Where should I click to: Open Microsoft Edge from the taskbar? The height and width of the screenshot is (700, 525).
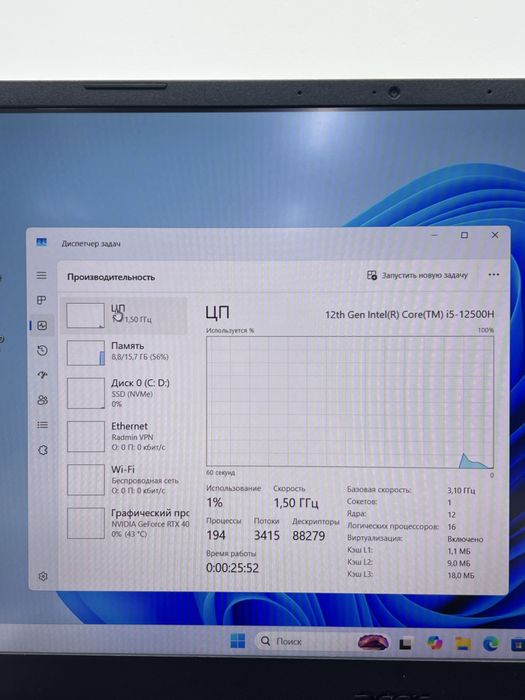pos(491,643)
